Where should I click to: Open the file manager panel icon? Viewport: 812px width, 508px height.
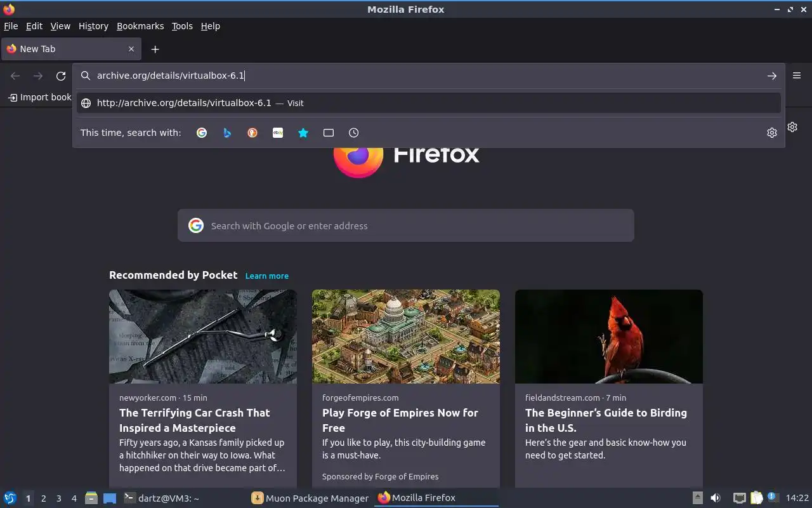(x=91, y=498)
